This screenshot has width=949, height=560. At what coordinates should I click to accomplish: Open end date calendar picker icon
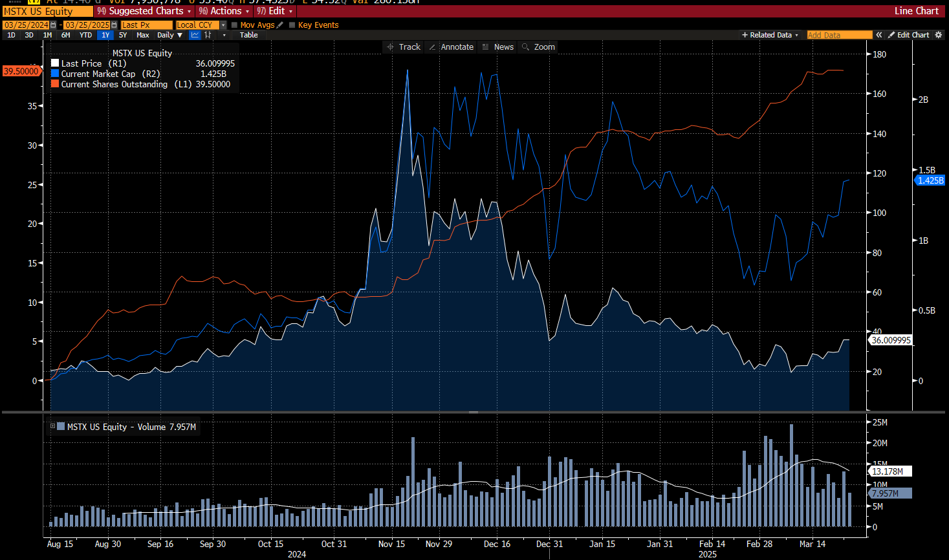(x=114, y=25)
